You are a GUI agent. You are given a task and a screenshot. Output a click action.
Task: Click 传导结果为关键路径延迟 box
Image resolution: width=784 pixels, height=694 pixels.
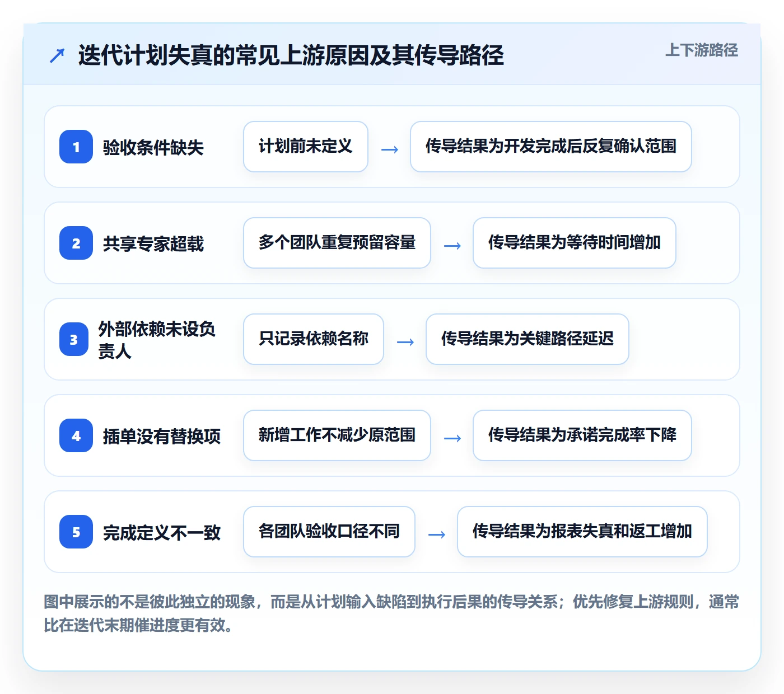click(x=528, y=339)
